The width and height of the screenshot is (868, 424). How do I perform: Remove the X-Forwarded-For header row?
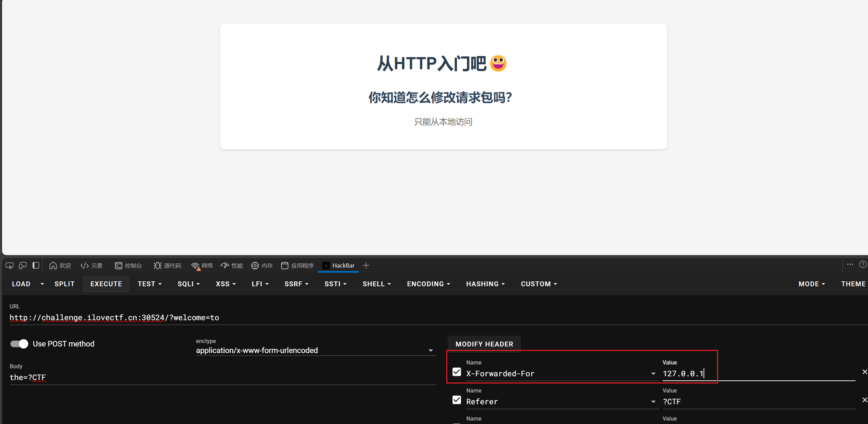(x=865, y=372)
